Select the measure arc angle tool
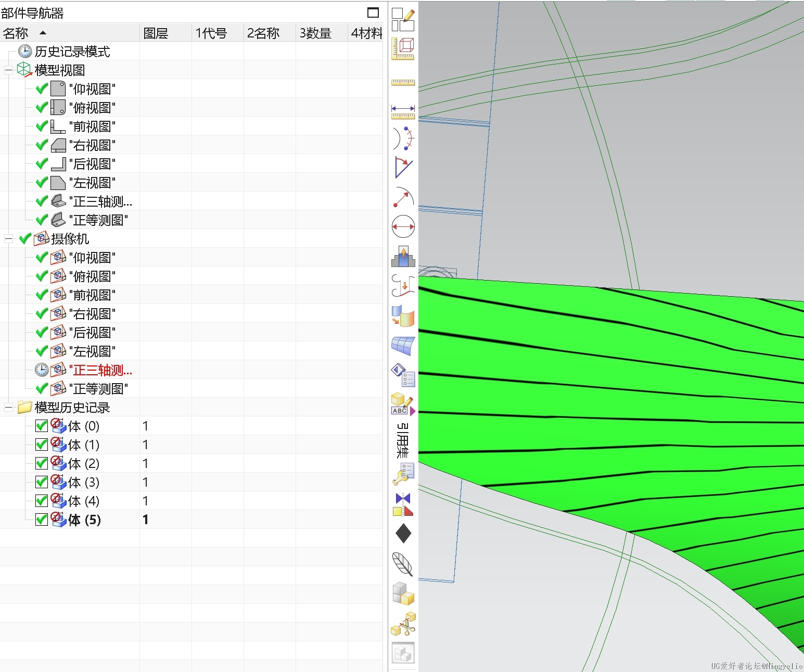This screenshot has width=804, height=672. [x=403, y=138]
